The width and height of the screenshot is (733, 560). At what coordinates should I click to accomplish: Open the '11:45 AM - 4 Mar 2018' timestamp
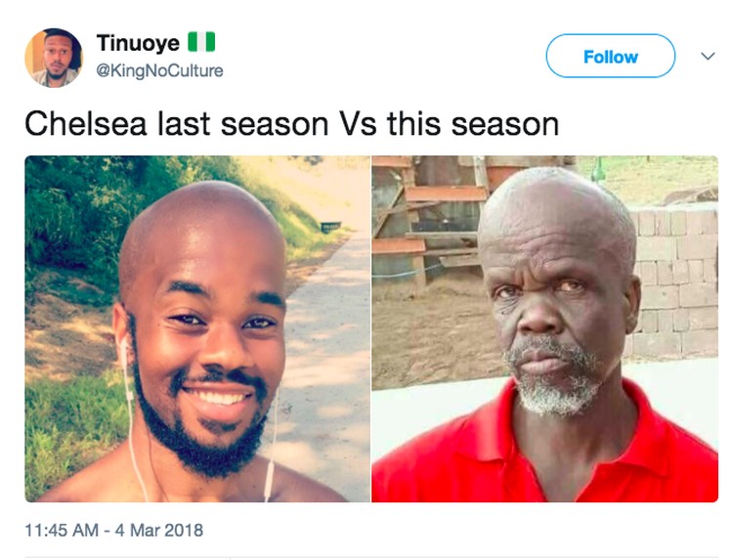point(113,530)
